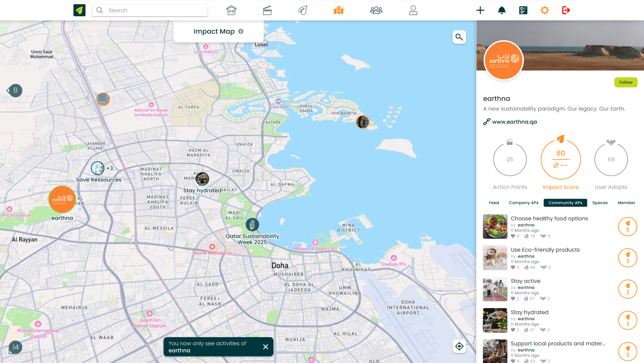Screen dimensions: 644x363
Task: Click the earthna author link under Stay active
Action: [526, 287]
